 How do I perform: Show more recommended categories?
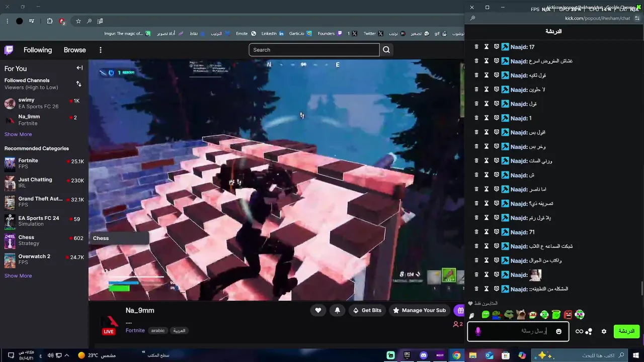18,276
